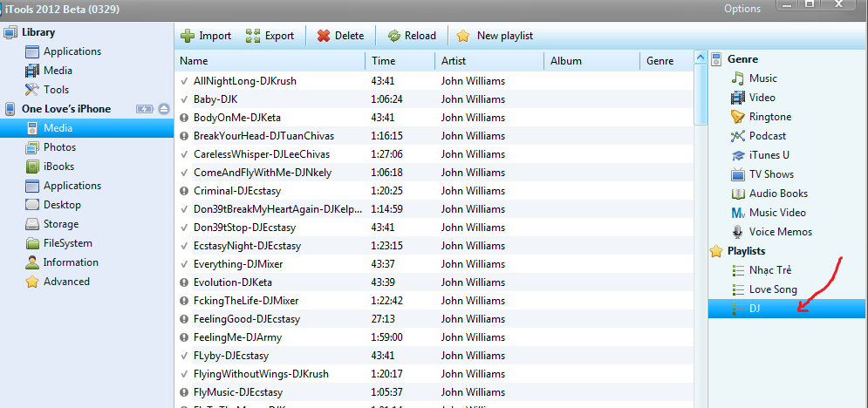
Task: Toggle check mark for CarelessWhisper-DJLeeChivas
Action: coord(184,154)
